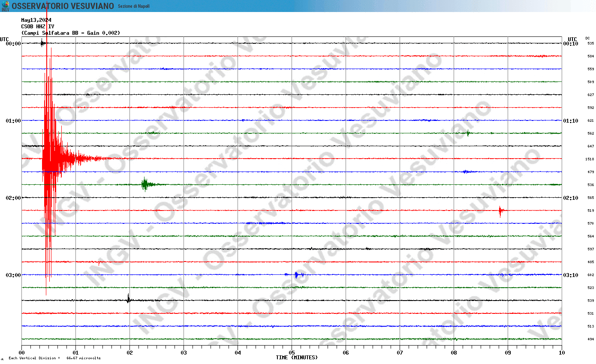This screenshot has height=364, width=596.
Task: Click the DC value 531
Action: (x=591, y=313)
